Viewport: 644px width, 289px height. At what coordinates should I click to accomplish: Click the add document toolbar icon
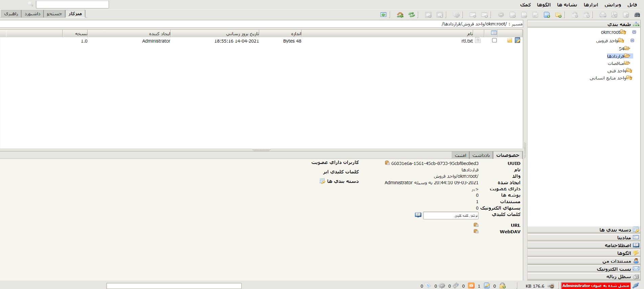[x=547, y=15]
